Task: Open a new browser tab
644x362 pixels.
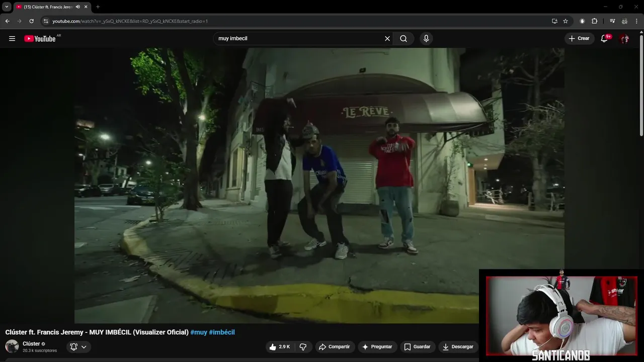Action: (98, 7)
